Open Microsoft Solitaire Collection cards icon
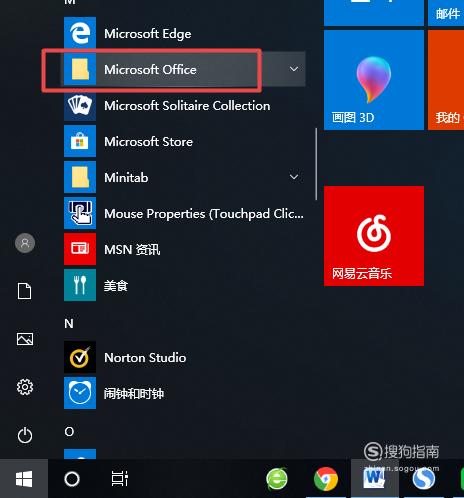 [x=80, y=105]
